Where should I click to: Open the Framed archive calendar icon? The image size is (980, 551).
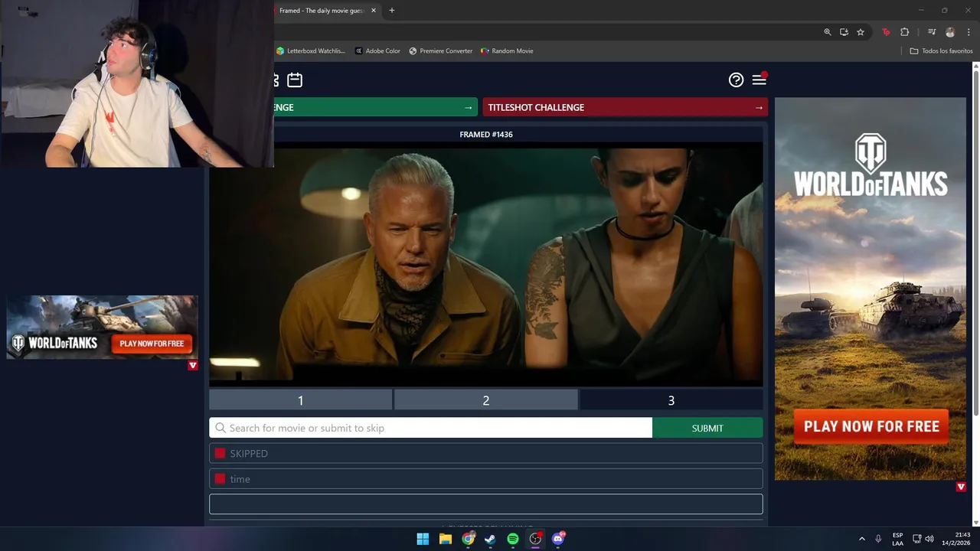(295, 80)
